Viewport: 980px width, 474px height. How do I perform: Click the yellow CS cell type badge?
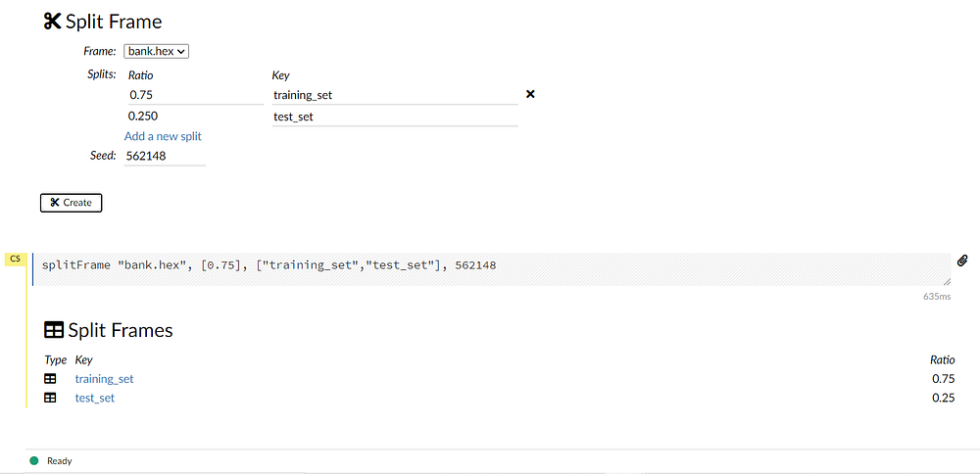(x=16, y=260)
